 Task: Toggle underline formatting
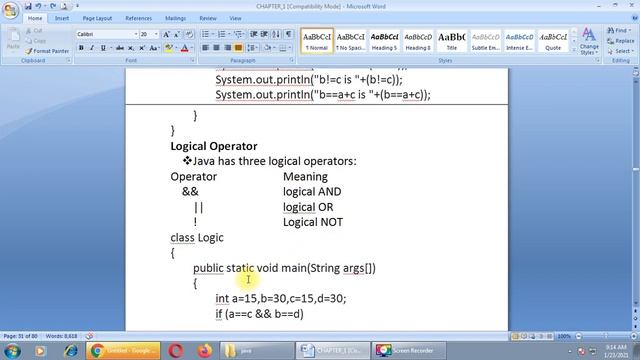[103, 48]
